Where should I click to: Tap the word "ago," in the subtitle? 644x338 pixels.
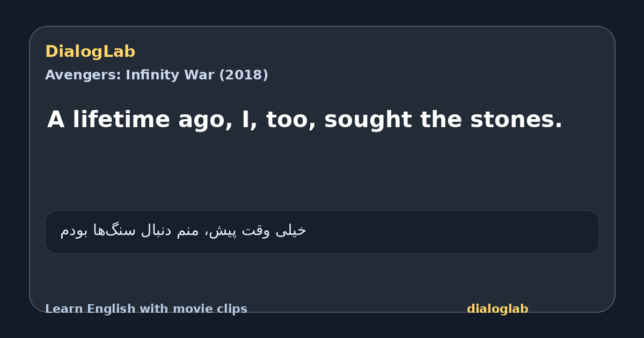tap(206, 121)
